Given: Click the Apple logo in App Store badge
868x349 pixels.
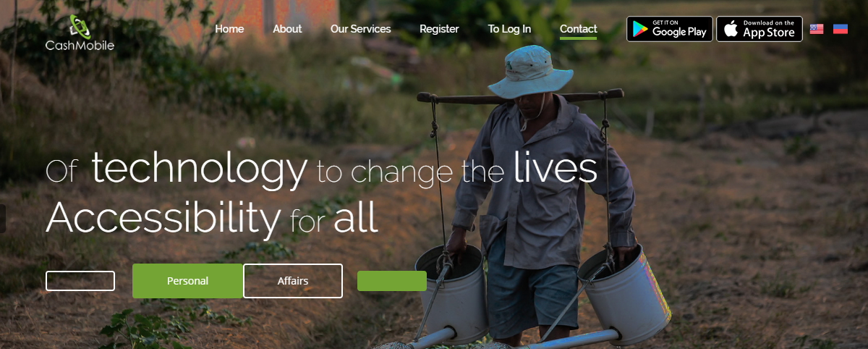Looking at the screenshot, I should [731, 29].
